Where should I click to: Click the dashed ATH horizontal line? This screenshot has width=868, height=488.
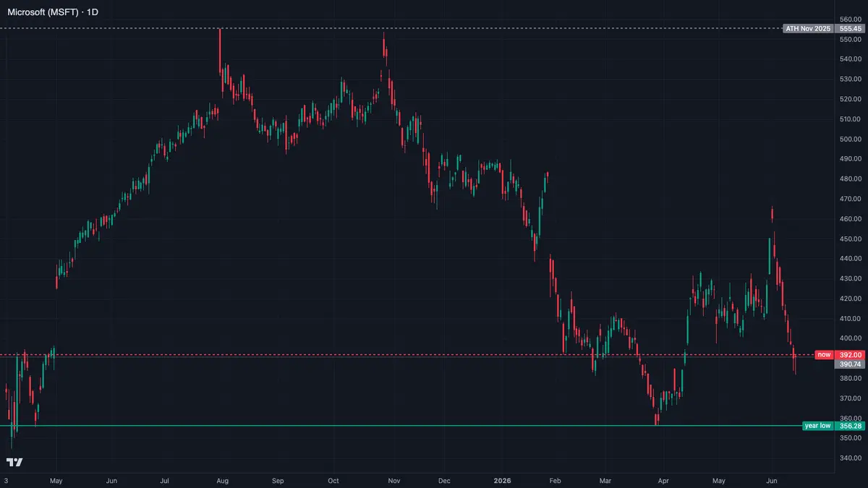[391, 28]
